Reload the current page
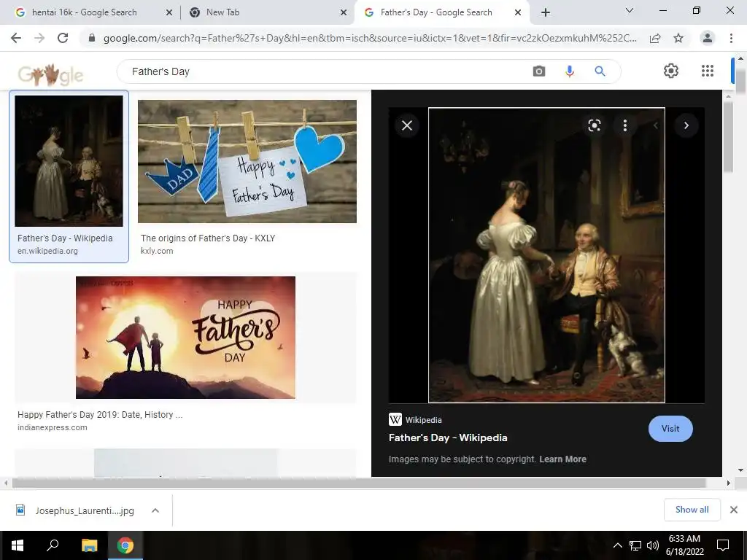This screenshot has width=747, height=560. (x=63, y=38)
